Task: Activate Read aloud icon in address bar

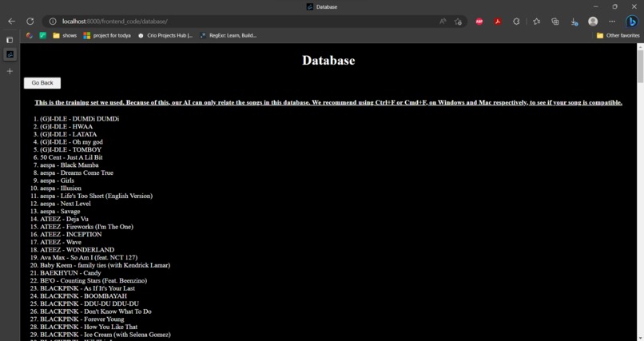Action: coord(443,22)
